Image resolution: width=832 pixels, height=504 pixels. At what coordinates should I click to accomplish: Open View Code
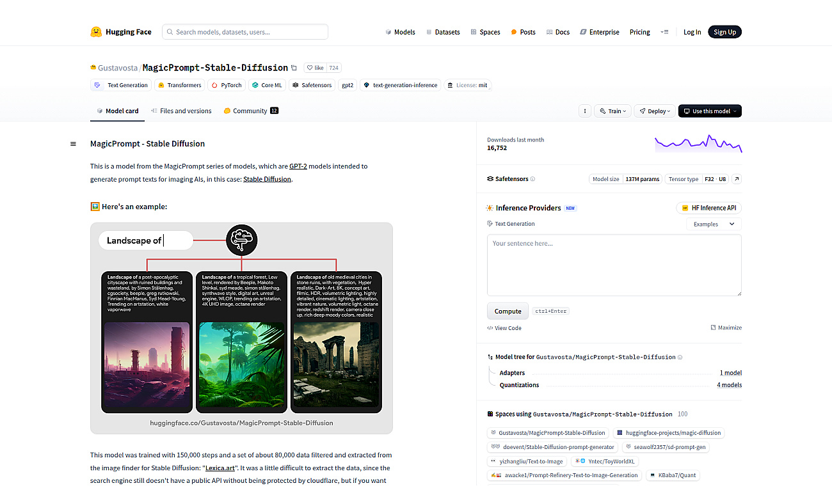point(504,328)
